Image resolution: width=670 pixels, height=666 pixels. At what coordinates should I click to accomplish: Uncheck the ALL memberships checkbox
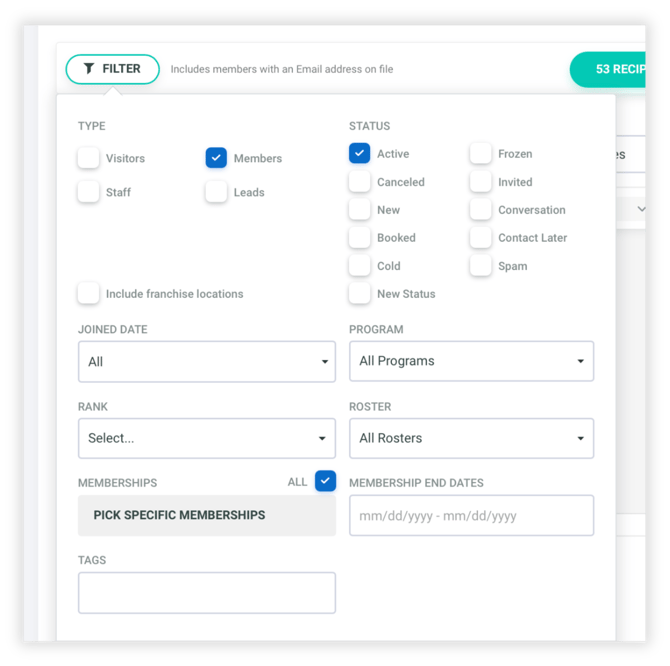pos(325,481)
